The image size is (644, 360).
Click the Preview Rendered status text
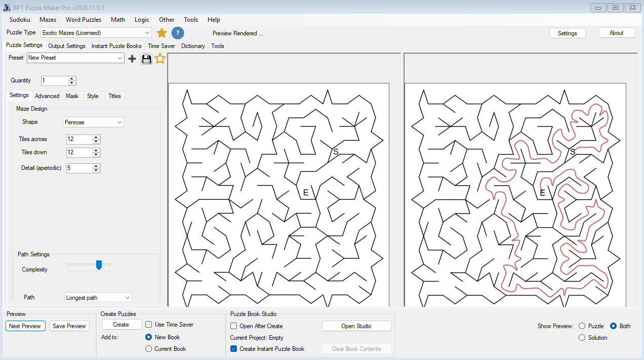[238, 33]
